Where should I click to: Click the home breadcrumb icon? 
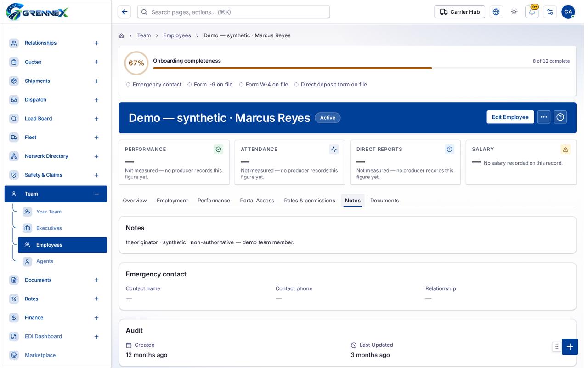[x=121, y=35]
